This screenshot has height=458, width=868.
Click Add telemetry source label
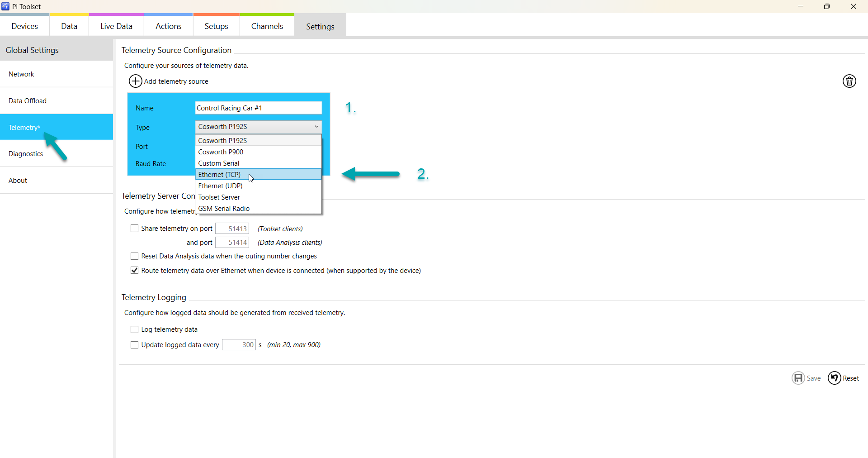[176, 81]
